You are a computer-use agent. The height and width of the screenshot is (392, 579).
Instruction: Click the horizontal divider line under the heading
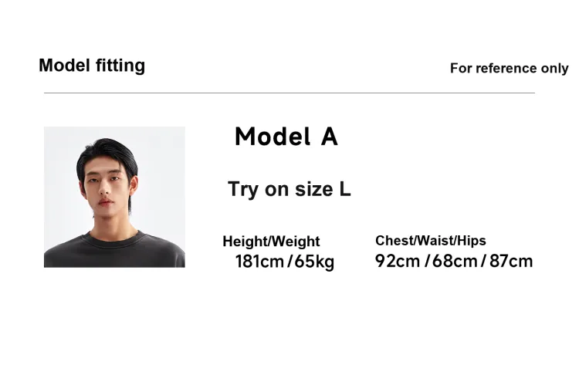coord(289,93)
